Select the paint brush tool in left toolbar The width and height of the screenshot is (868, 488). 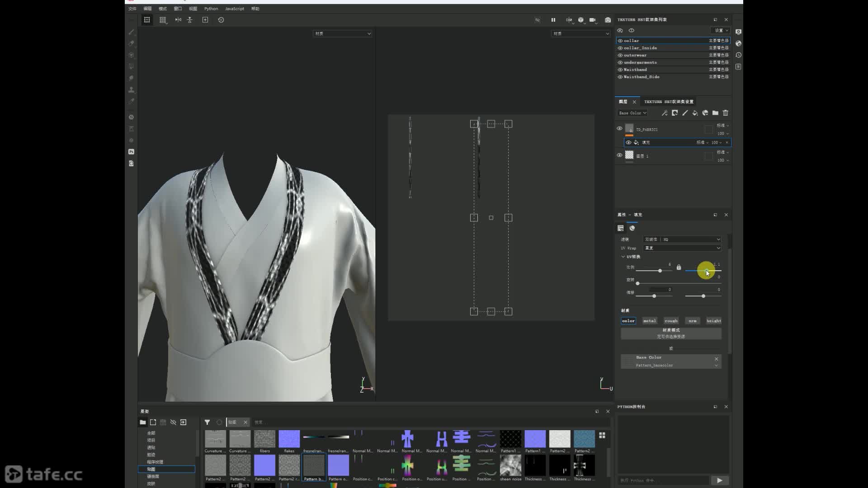(131, 32)
